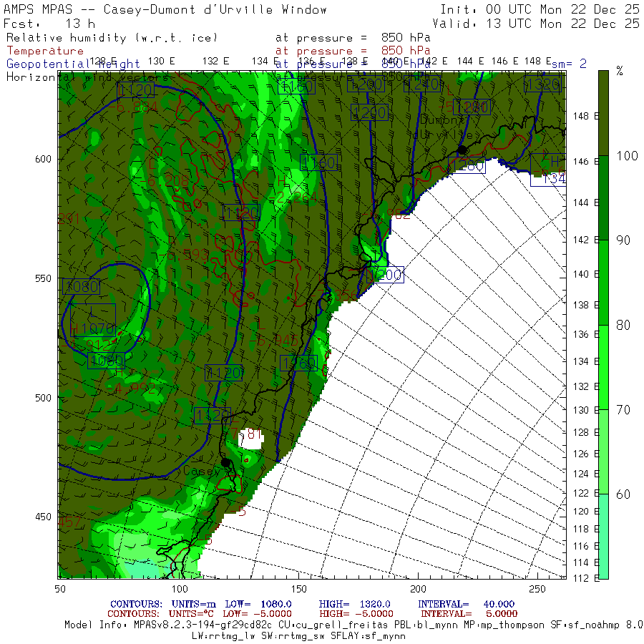Click the colorbar tick label '70'
The height and width of the screenshot is (644, 644).
point(623,410)
